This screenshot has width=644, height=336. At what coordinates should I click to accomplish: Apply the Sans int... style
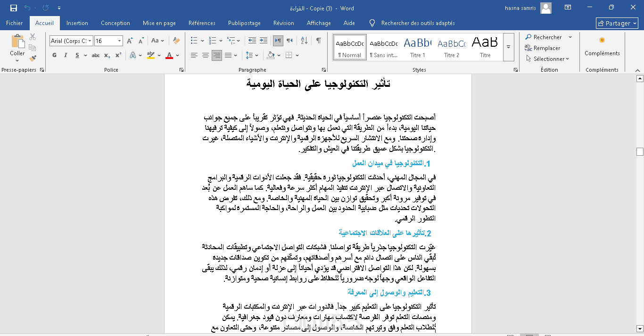[383, 47]
